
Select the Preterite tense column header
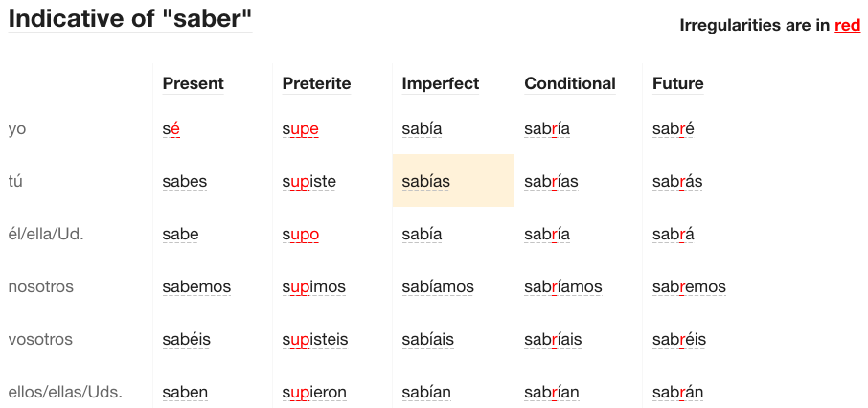tap(316, 83)
